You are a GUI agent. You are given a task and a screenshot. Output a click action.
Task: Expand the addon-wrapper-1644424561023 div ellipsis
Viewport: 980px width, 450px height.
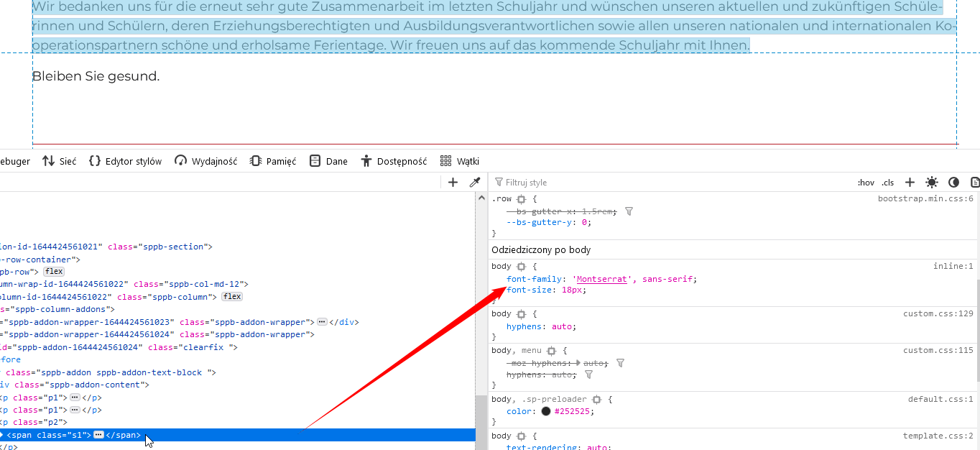coord(322,322)
